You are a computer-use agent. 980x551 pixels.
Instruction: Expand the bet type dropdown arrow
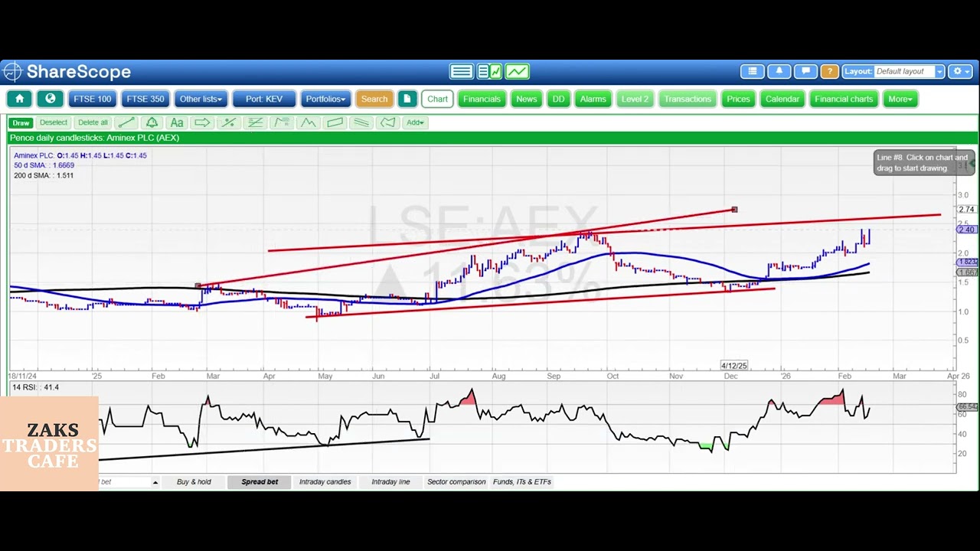click(x=155, y=482)
